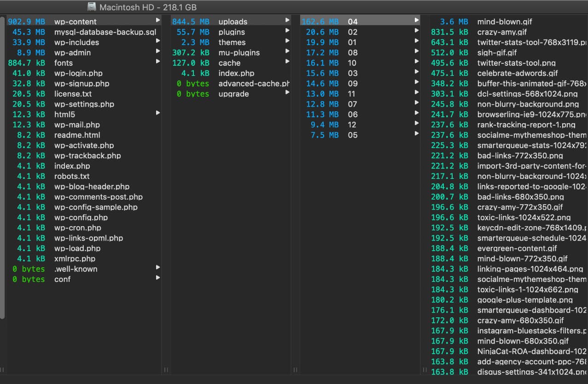
Task: Expand the wp-admin folder arrow
Action: pyautogui.click(x=158, y=52)
